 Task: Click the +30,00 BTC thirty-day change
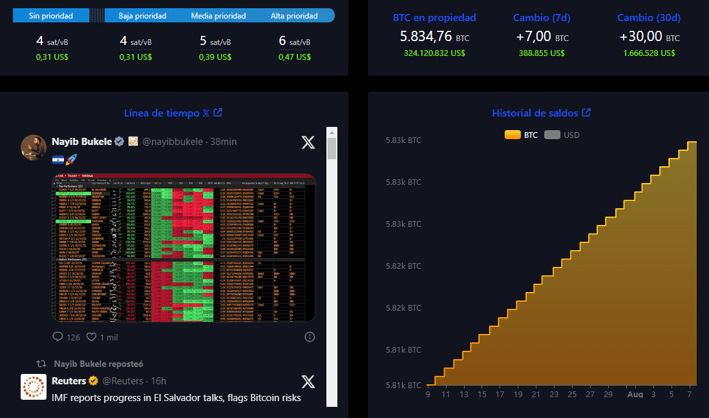(649, 36)
